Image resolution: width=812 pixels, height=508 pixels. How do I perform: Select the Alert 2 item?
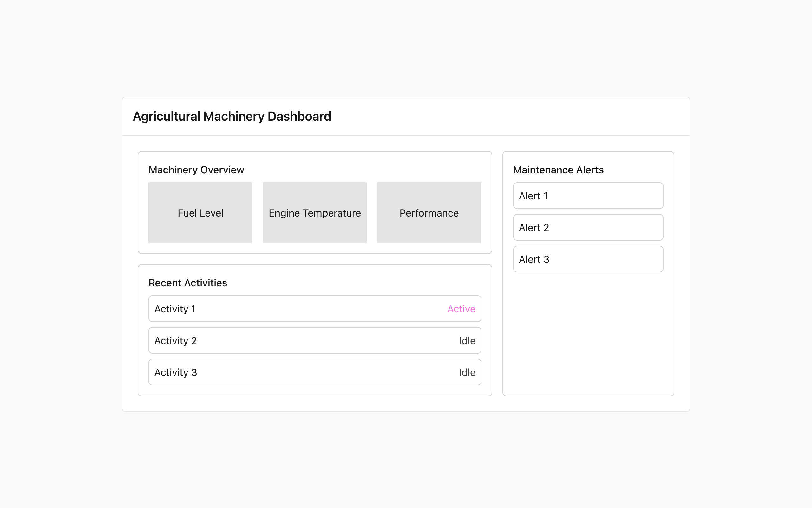(588, 227)
